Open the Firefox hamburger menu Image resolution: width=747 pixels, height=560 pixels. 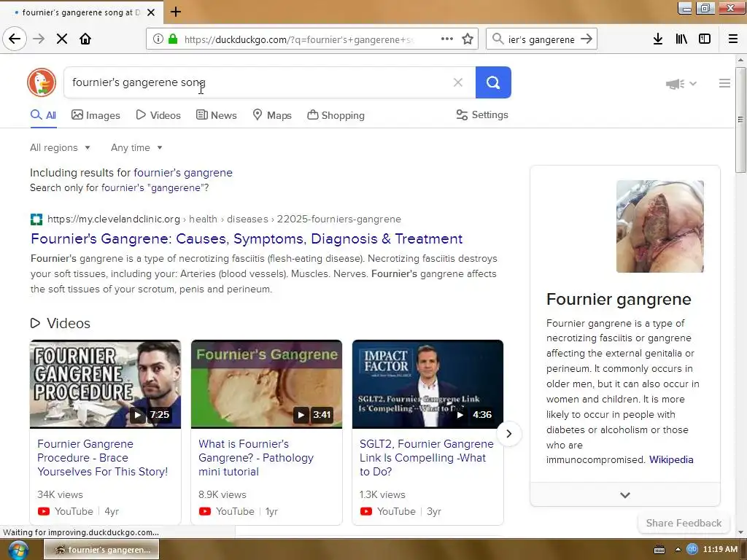coord(733,39)
